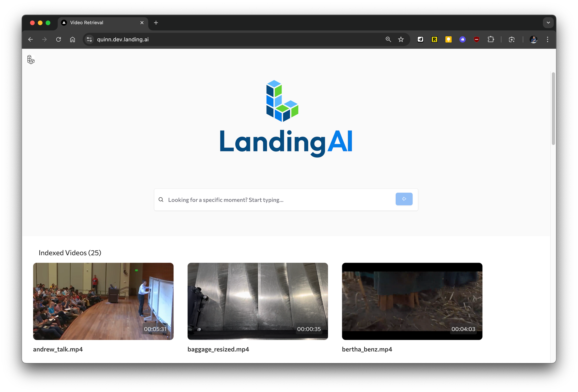578x392 pixels.
Task: Click the large LandingAI logo
Action: [x=286, y=119]
